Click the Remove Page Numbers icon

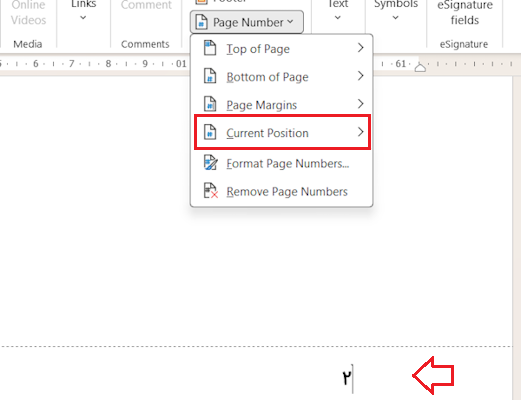(x=211, y=191)
